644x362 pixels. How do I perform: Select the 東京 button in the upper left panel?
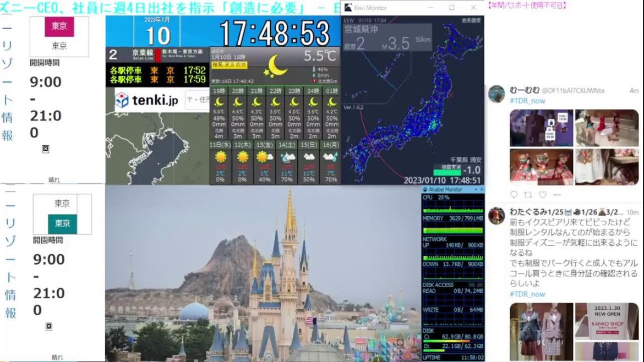point(59,26)
